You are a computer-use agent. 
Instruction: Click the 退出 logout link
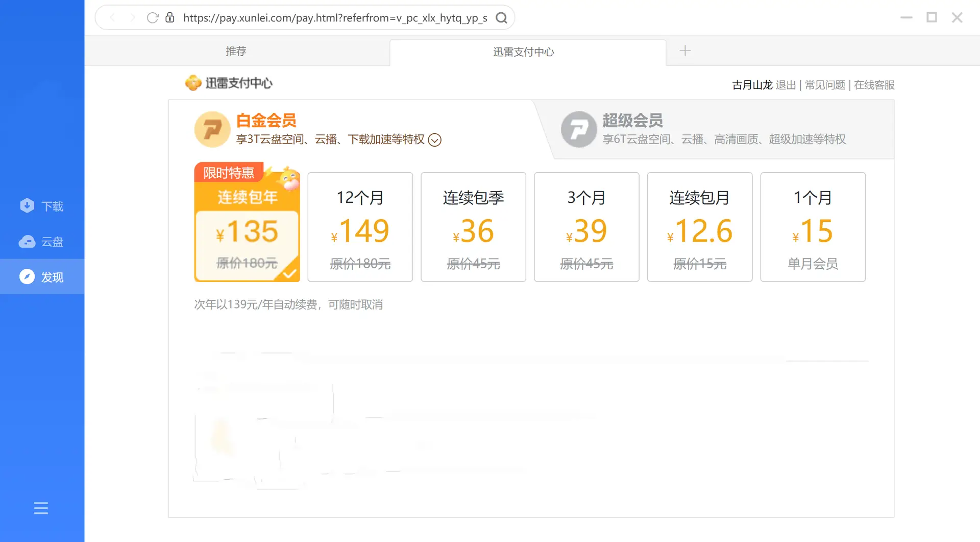[x=786, y=85]
